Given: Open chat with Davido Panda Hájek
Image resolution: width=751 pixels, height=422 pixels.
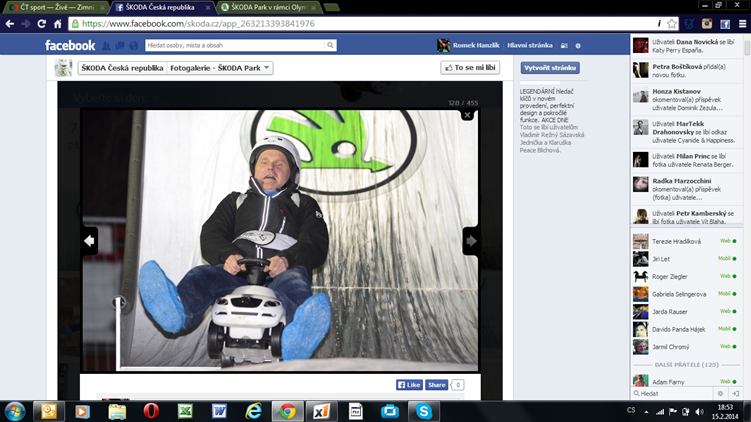Looking at the screenshot, I should (685, 330).
